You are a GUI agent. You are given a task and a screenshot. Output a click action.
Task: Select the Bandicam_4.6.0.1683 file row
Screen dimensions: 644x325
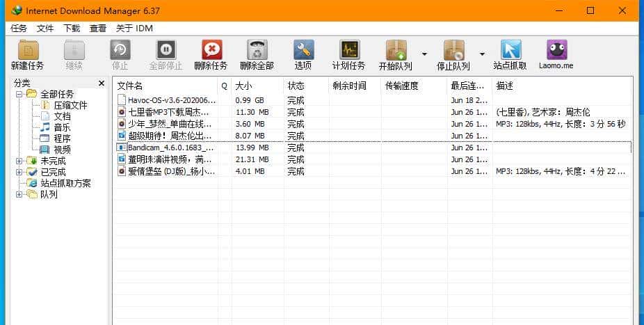pyautogui.click(x=372, y=148)
